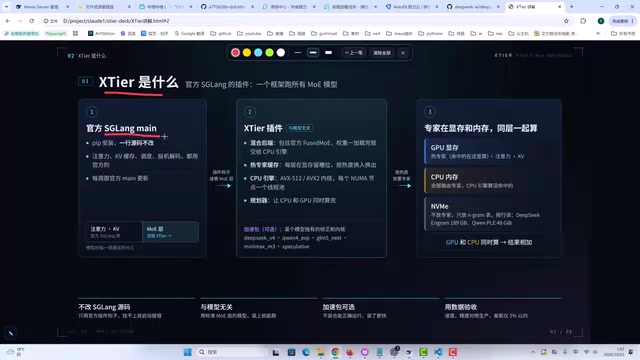Viewport: 640px width, 360px height.
Task: Open the Windows Start menu
Action: (188, 352)
